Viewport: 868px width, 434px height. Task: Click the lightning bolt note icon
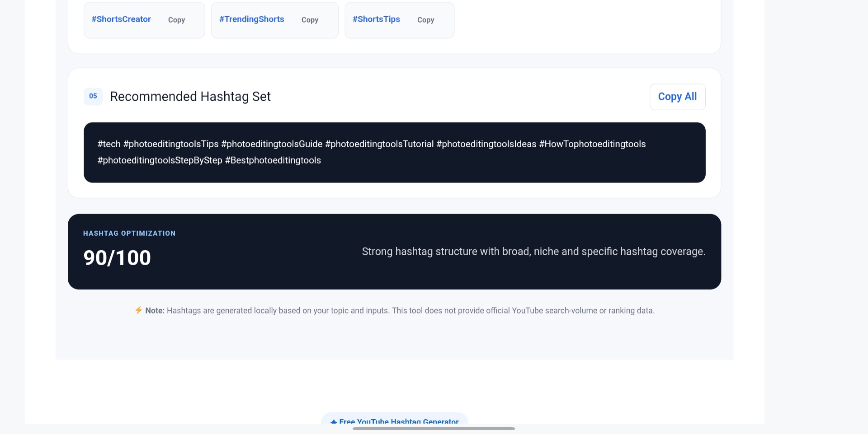point(139,310)
